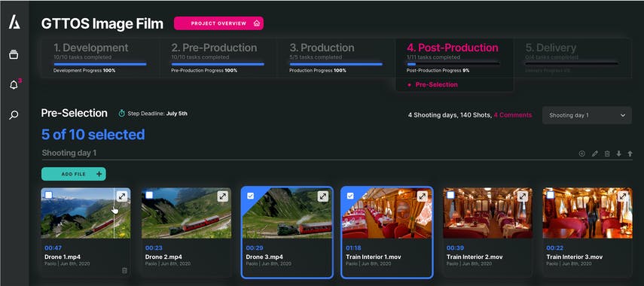Click the circled plus icon for Shooting day 1

[x=582, y=154]
